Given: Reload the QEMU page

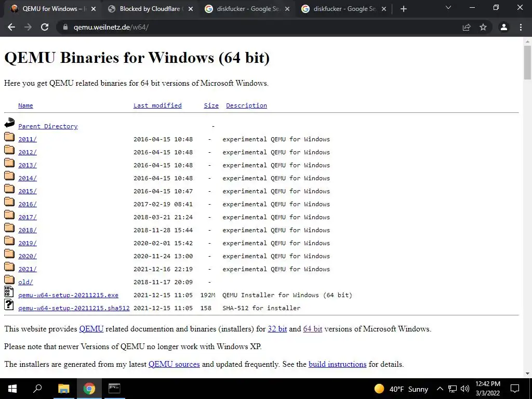Looking at the screenshot, I should [45, 27].
